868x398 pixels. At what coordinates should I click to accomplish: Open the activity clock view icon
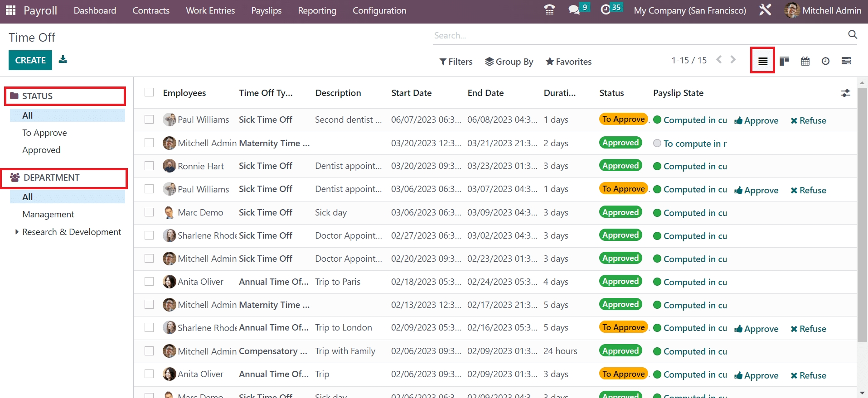(x=825, y=61)
